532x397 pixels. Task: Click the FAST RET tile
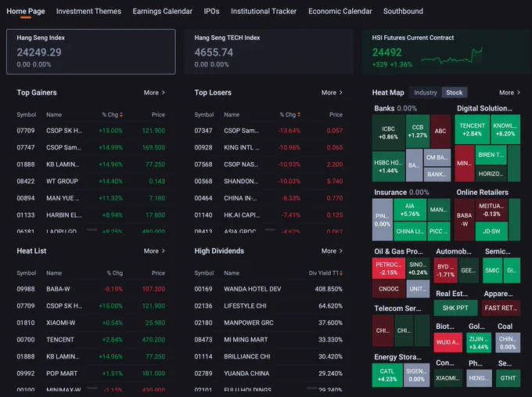point(501,308)
